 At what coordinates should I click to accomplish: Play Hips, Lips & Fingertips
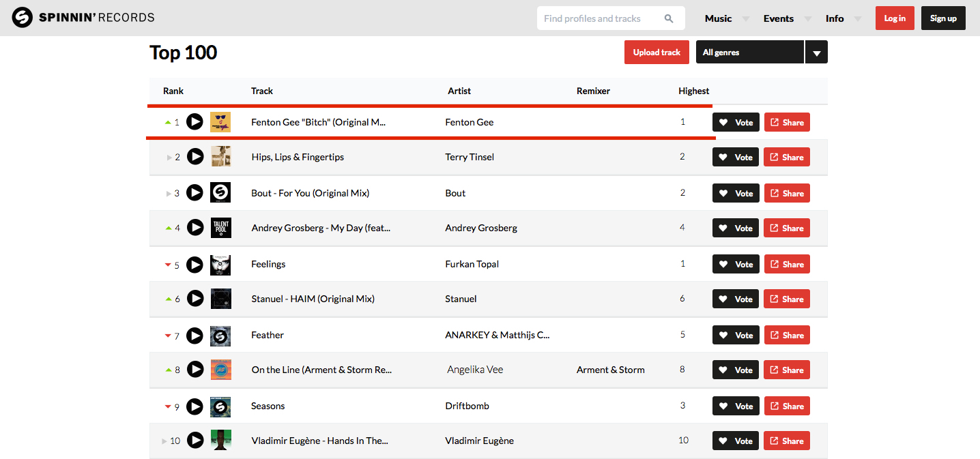[195, 157]
